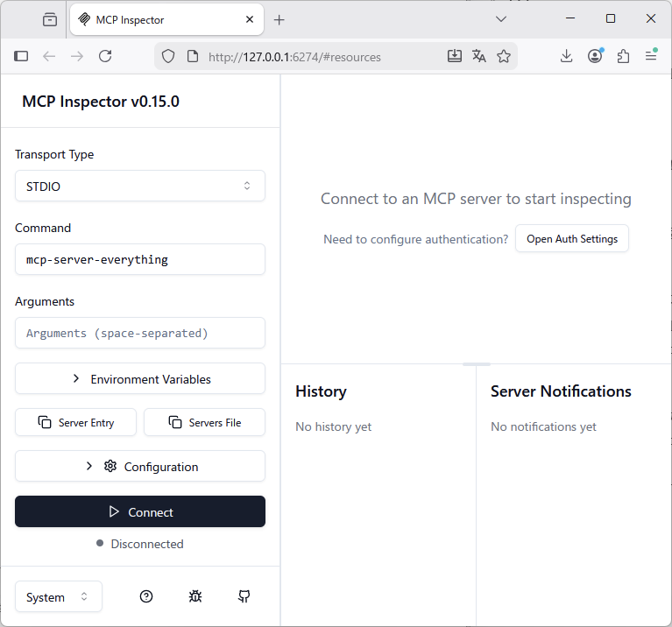Copy the Servers File configuration
Screen dimensions: 672x627
point(204,422)
